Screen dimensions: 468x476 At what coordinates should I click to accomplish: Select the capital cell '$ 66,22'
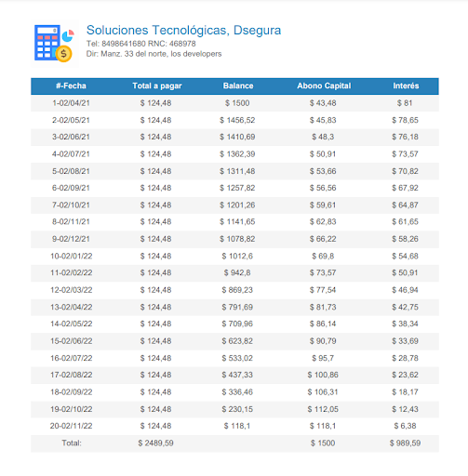point(323,239)
